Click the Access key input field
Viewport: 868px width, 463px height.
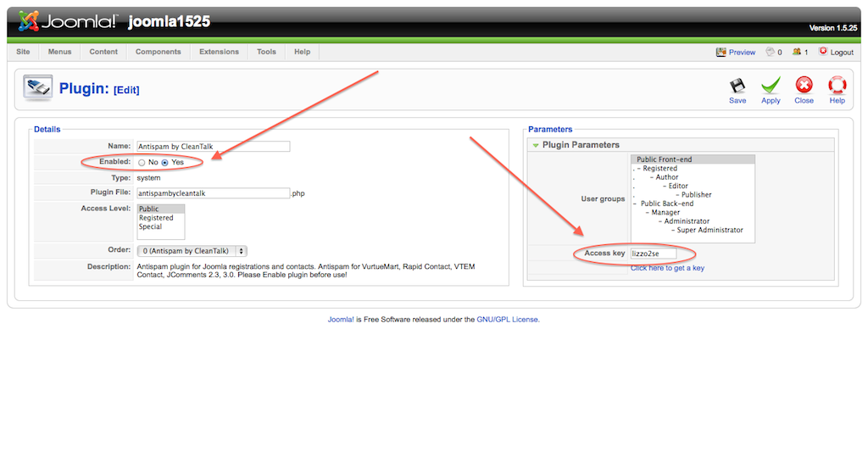[x=665, y=254]
